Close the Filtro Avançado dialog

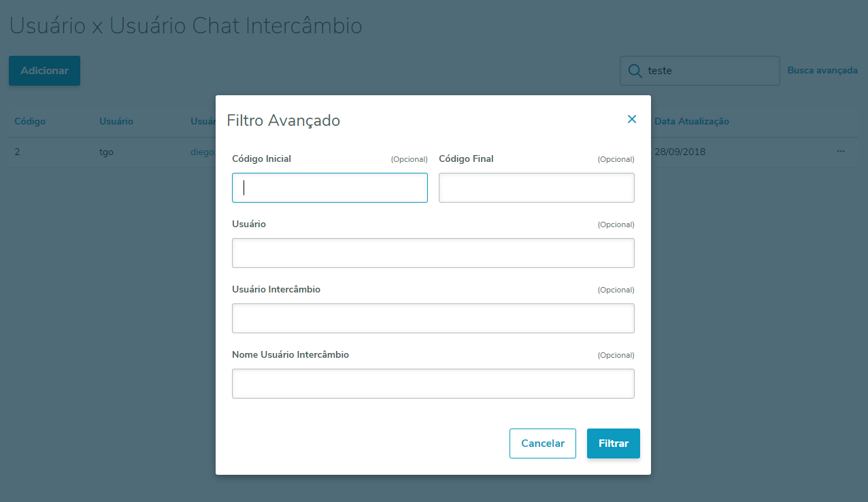coord(632,119)
